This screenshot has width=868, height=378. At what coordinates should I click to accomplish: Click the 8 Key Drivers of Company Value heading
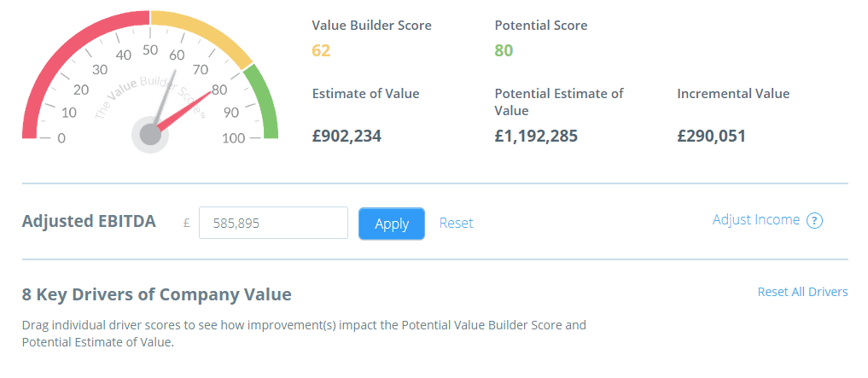(157, 294)
